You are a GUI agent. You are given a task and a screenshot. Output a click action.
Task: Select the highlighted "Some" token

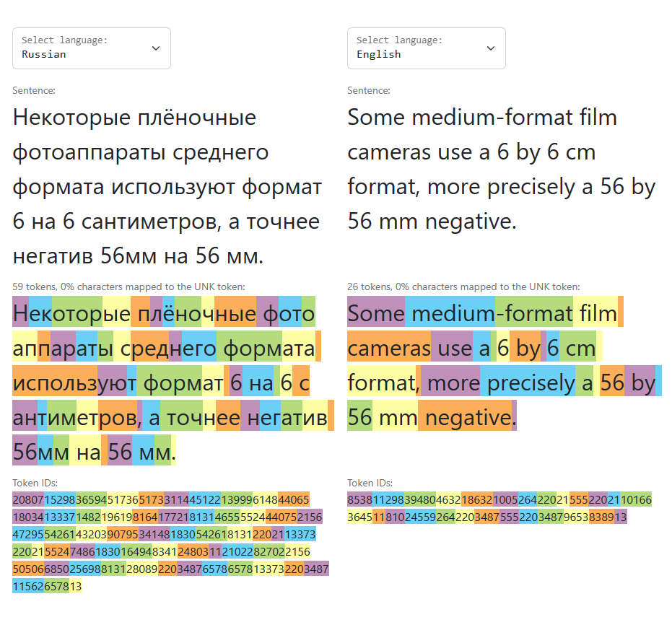pyautogui.click(x=375, y=312)
